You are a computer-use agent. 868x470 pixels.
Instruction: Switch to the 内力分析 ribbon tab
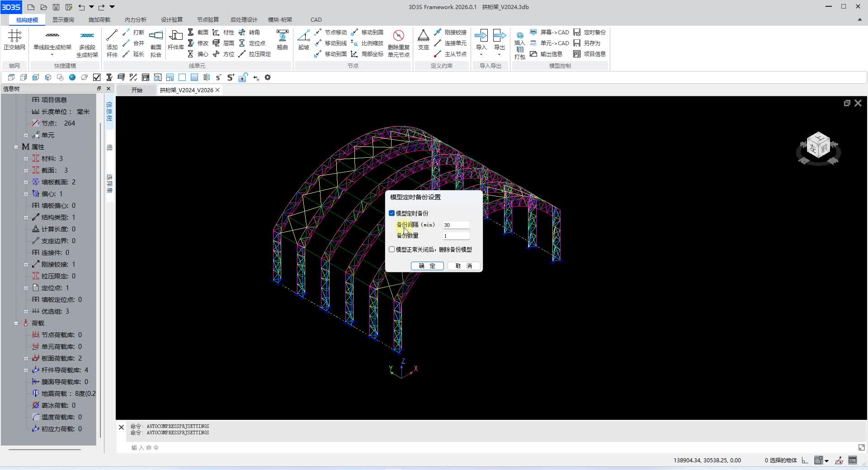coord(135,19)
